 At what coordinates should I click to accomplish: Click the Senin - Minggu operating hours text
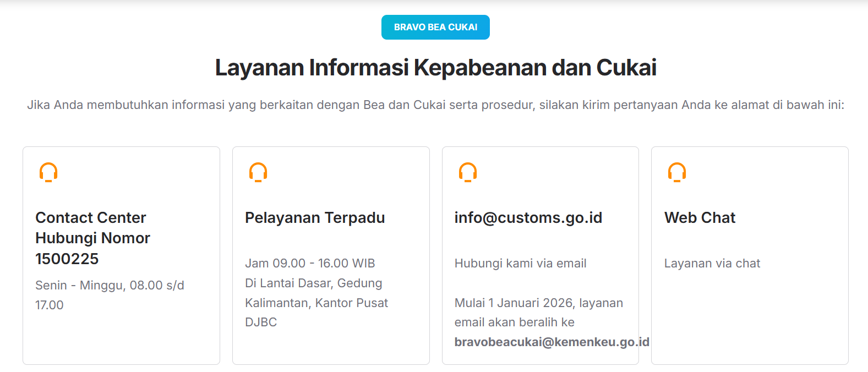[110, 286]
